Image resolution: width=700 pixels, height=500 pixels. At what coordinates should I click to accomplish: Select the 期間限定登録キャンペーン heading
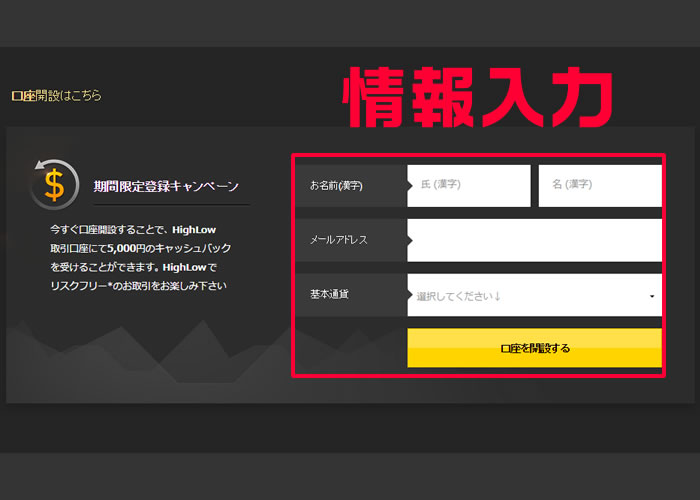coord(166,186)
